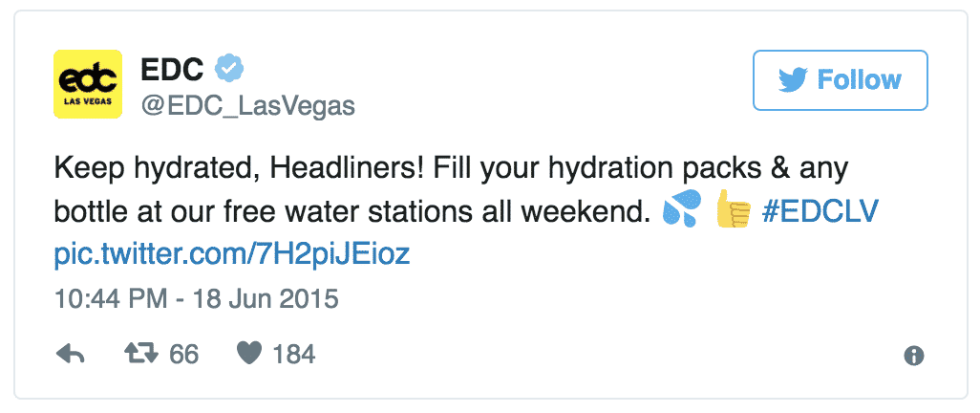Image resolution: width=980 pixels, height=413 pixels.
Task: Click the blue verified badge
Action: pyautogui.click(x=227, y=69)
